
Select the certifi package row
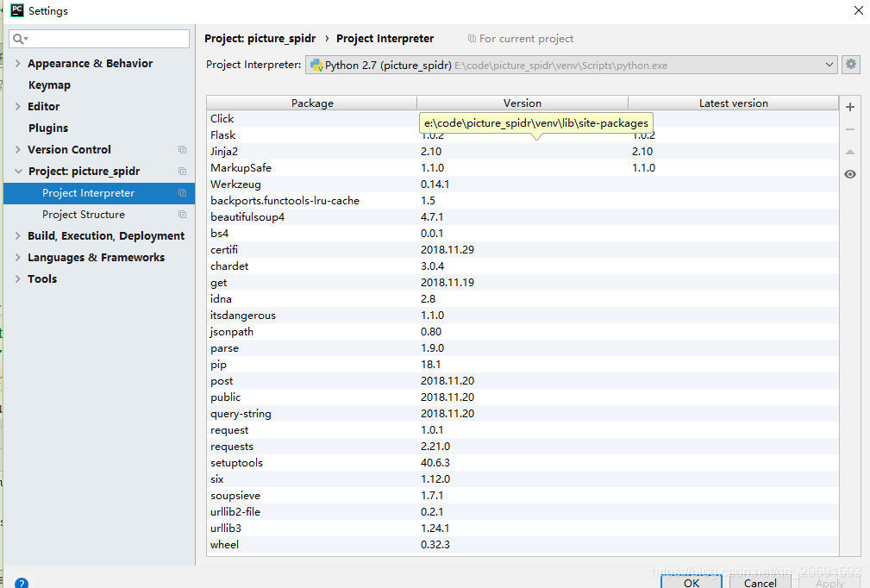pyautogui.click(x=523, y=250)
